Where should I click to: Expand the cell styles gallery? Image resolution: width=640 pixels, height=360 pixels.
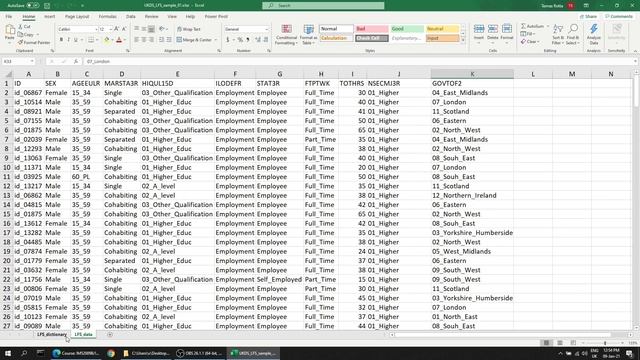pyautogui.click(x=463, y=40)
